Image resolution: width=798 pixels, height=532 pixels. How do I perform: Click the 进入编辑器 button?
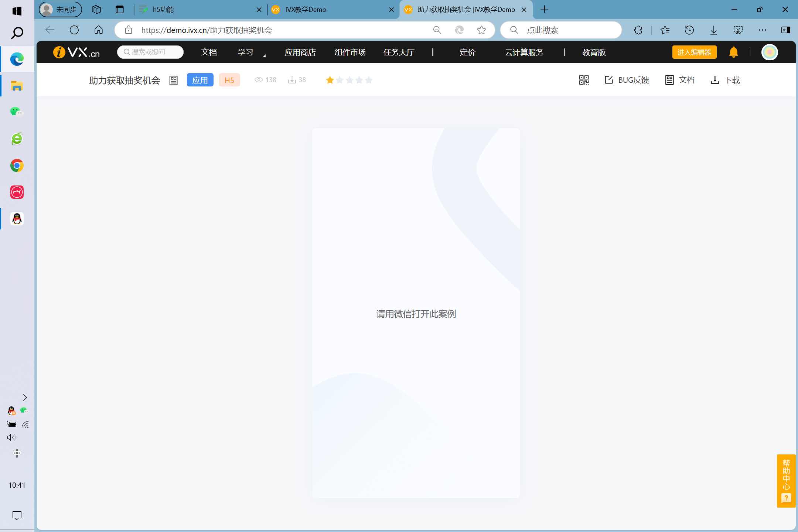694,52
